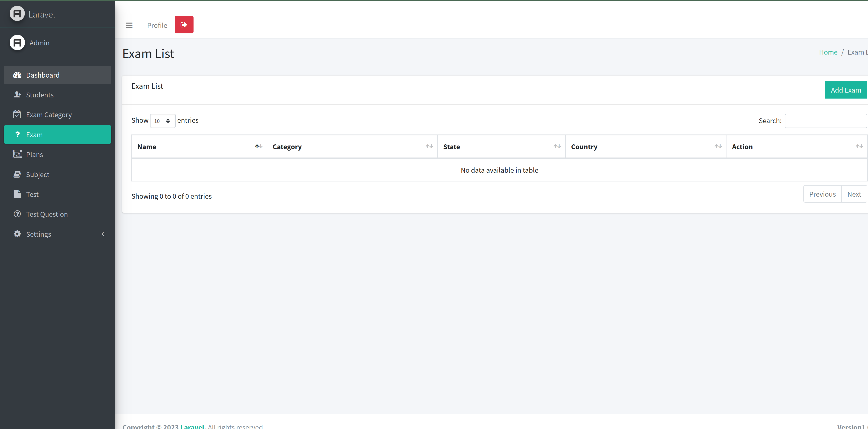
Task: Follow the Home breadcrumb link
Action: point(828,52)
